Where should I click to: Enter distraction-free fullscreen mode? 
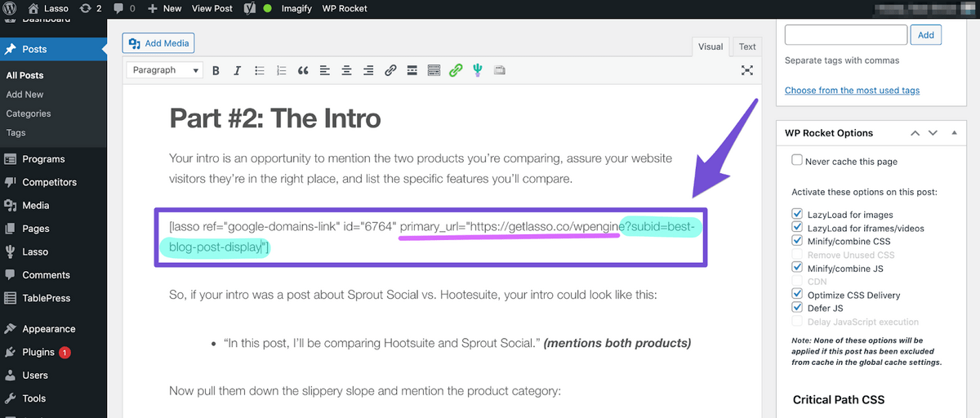click(746, 70)
